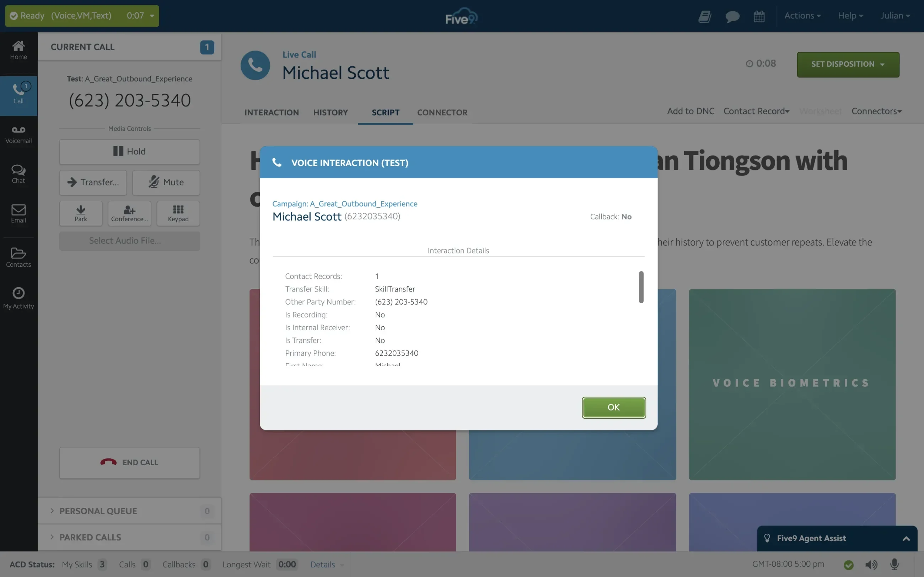Screen dimensions: 924x577
Task: Click the speech bubble messages icon
Action: pyautogui.click(x=732, y=16)
